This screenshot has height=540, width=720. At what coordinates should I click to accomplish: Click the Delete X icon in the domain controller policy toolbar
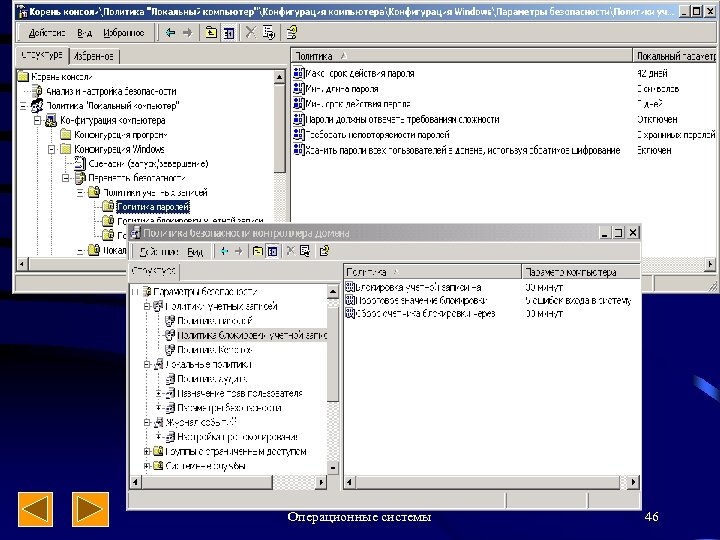pos(290,251)
